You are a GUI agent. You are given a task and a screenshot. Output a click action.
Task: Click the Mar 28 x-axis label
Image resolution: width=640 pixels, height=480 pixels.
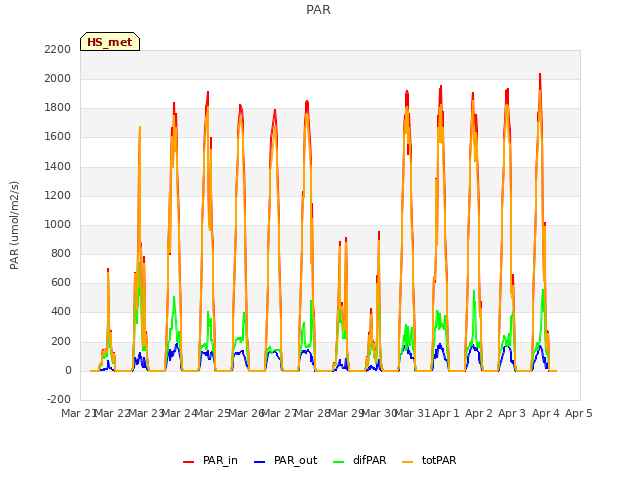(x=313, y=413)
